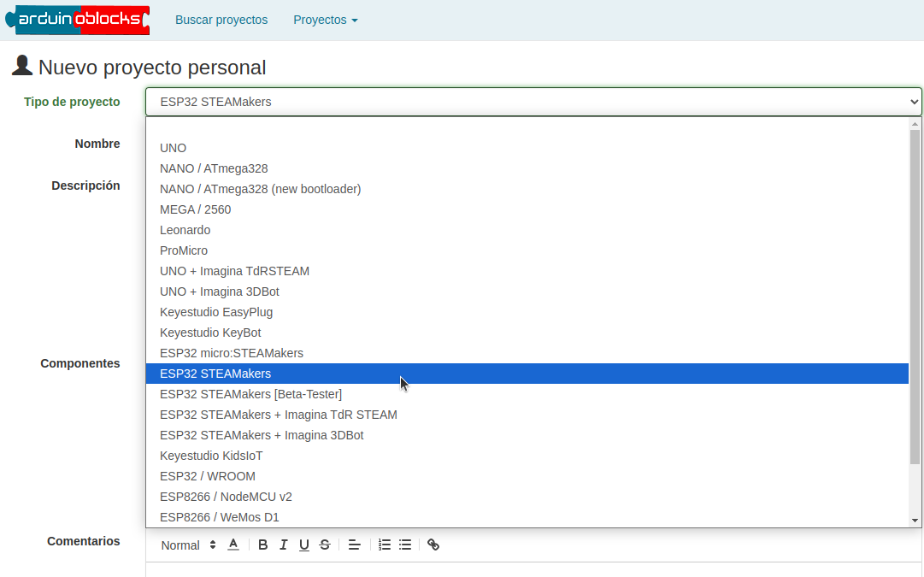924x577 pixels.
Task: Open the text color picker
Action: 233,545
